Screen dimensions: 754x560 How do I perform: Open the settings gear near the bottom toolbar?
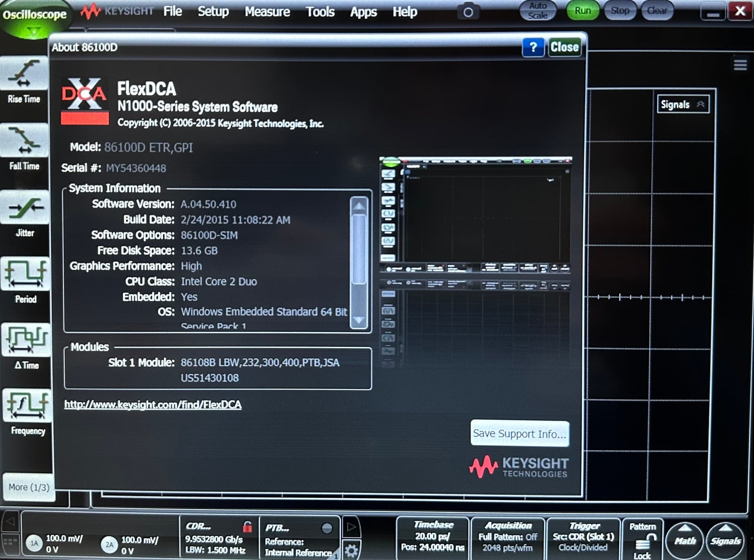point(352,550)
